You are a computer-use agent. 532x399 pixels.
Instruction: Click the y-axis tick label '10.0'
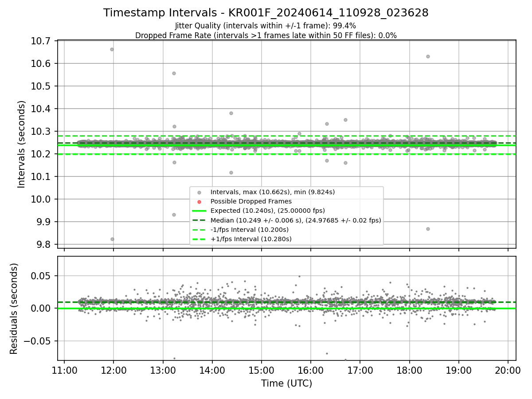coord(42,199)
